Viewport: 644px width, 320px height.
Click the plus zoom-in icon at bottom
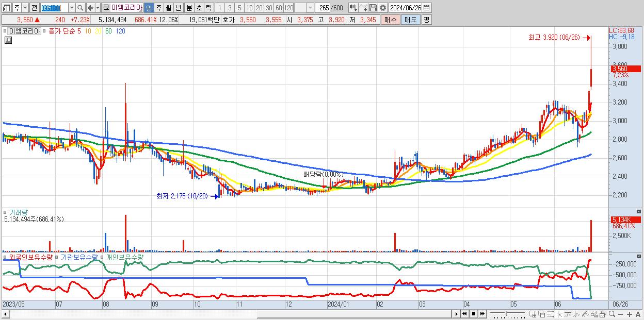[630, 314]
